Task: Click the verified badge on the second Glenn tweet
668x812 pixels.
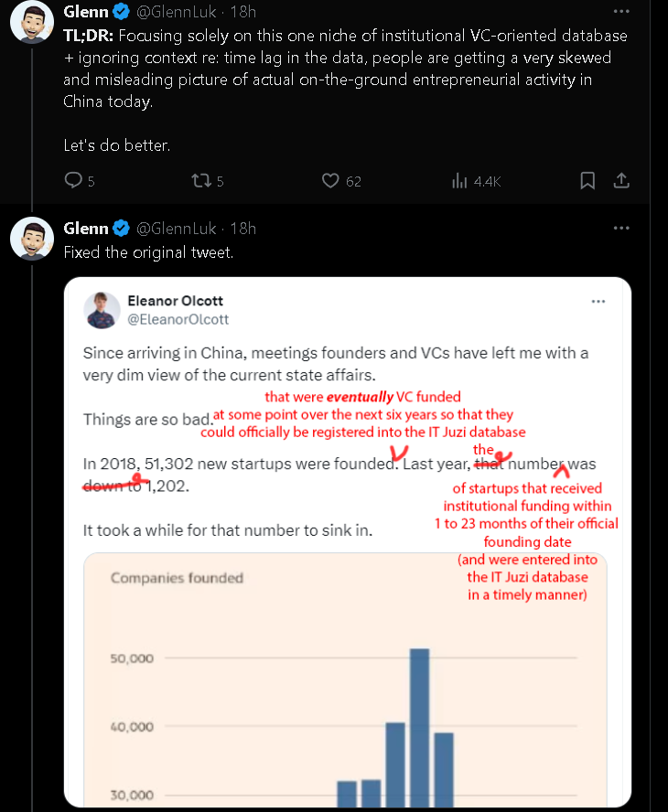Action: pyautogui.click(x=122, y=228)
